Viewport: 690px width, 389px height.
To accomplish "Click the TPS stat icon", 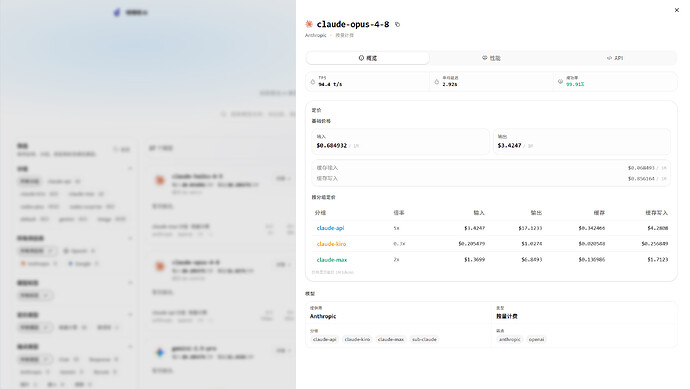I will (313, 82).
